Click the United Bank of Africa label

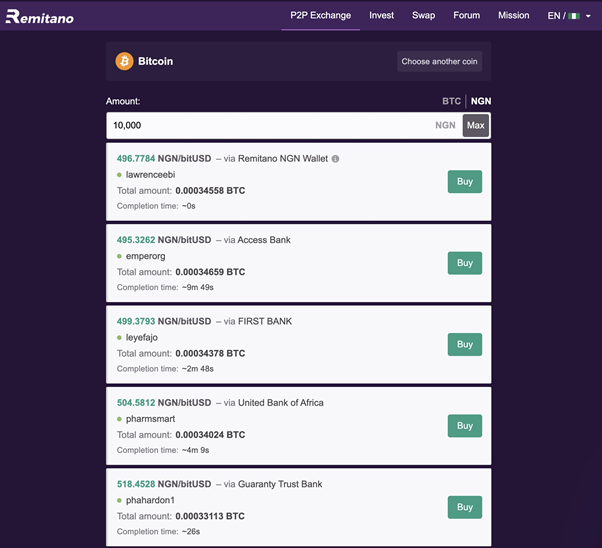coord(281,403)
